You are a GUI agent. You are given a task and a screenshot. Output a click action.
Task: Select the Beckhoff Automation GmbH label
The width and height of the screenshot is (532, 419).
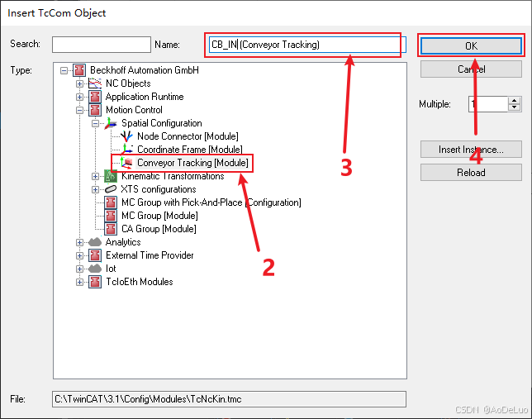pos(145,70)
